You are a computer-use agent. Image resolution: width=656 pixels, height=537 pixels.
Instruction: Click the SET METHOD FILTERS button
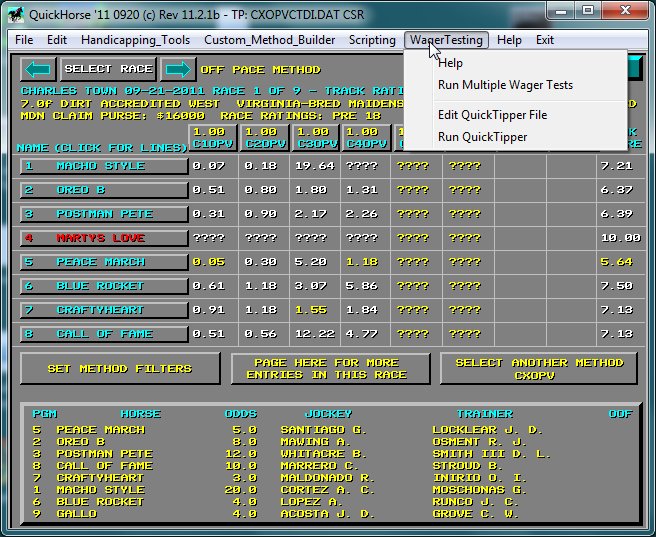(119, 369)
